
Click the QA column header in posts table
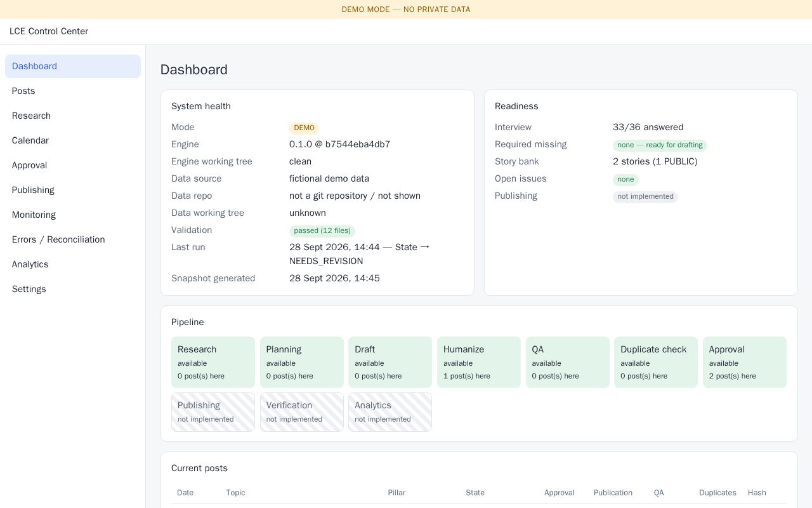(659, 493)
